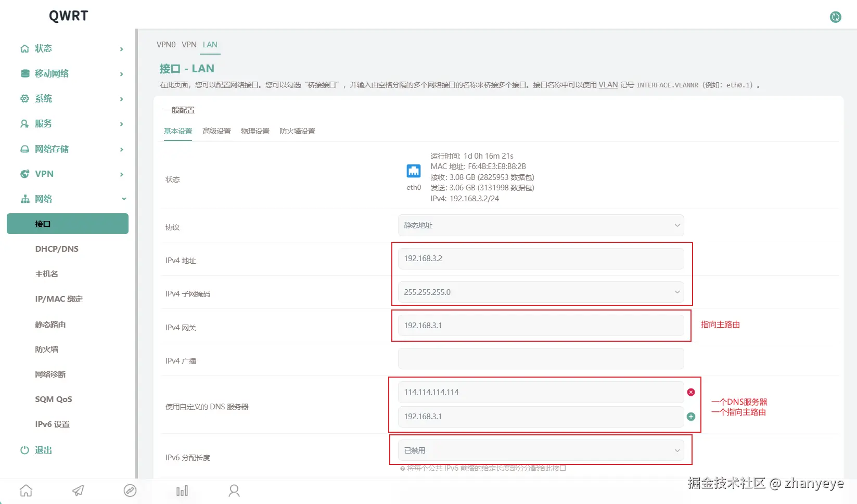Click the second DNS field 192.168.3.1
This screenshot has width=857, height=504.
click(x=541, y=417)
